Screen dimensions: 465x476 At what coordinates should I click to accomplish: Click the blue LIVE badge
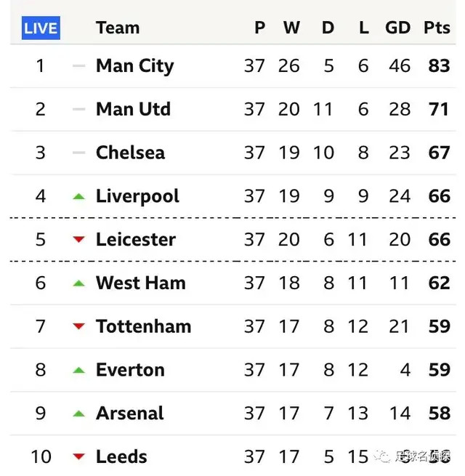[x=41, y=28]
